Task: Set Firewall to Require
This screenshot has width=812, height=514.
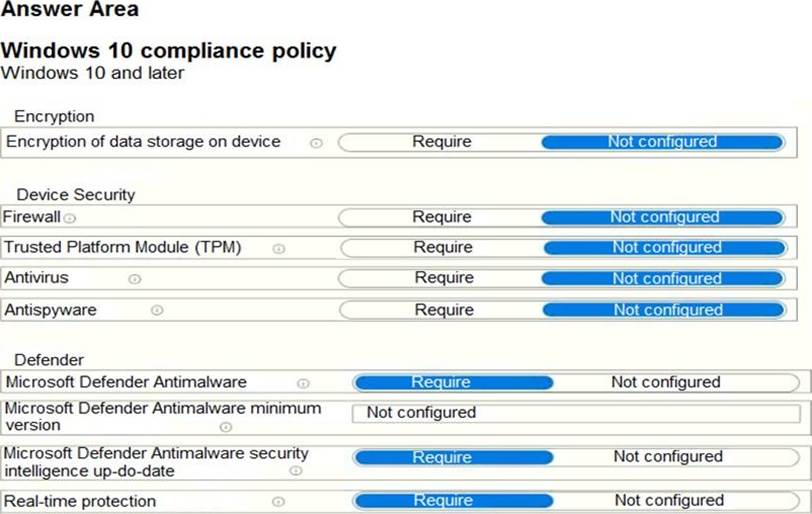Action: [x=441, y=217]
